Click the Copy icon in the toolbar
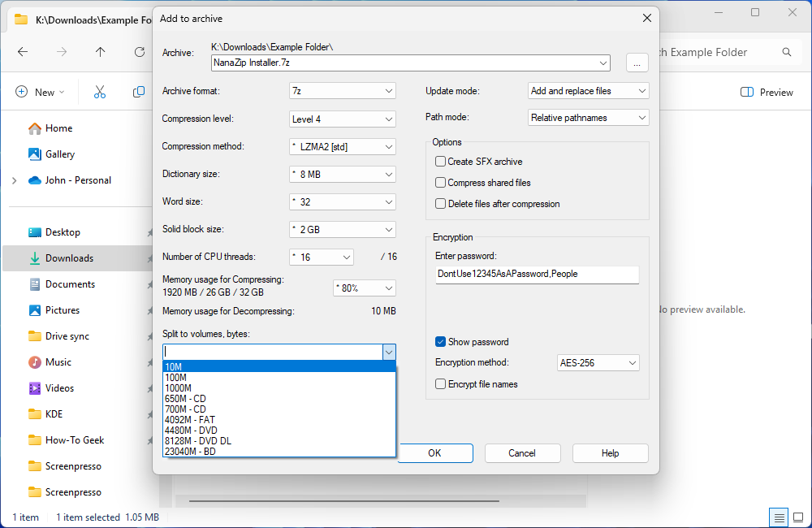The image size is (812, 528). (138, 92)
